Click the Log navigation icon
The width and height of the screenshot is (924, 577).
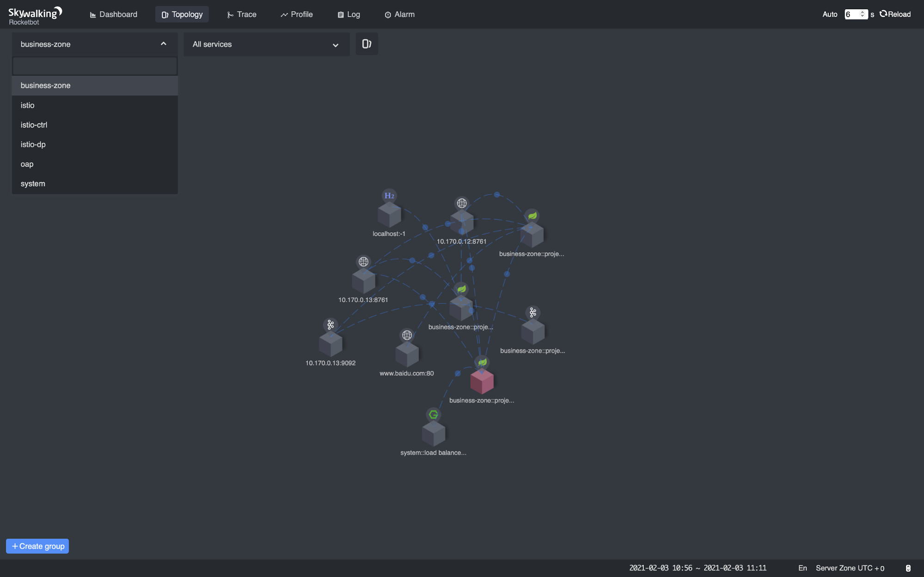(340, 13)
